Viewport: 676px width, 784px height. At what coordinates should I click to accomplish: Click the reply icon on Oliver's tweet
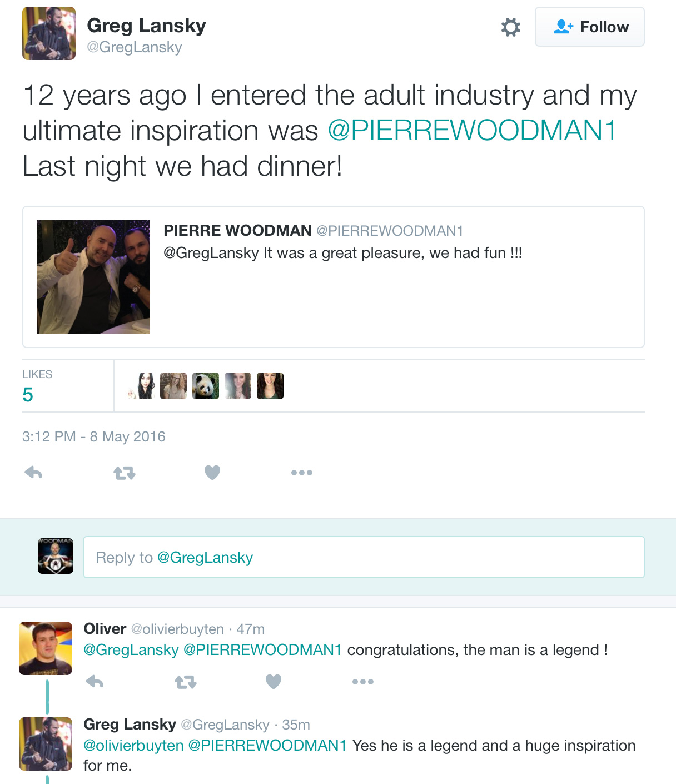point(95,681)
